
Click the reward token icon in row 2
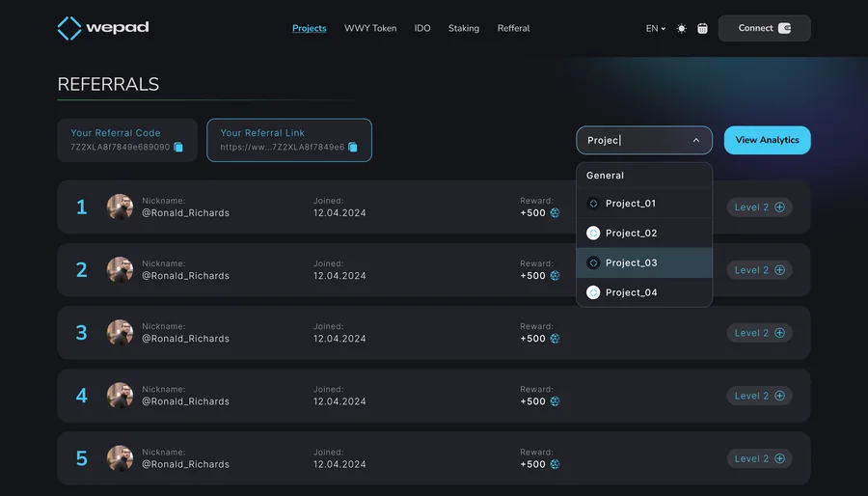pyautogui.click(x=555, y=276)
